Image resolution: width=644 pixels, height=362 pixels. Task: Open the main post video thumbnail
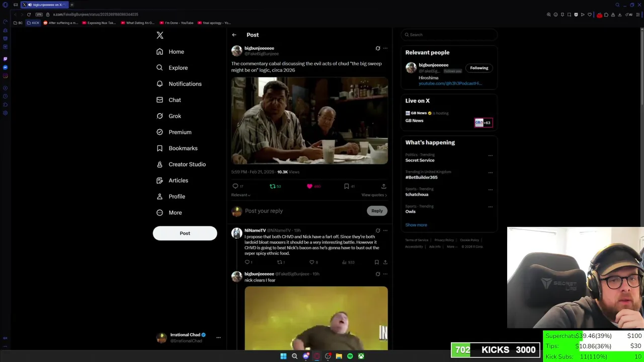pyautogui.click(x=309, y=121)
